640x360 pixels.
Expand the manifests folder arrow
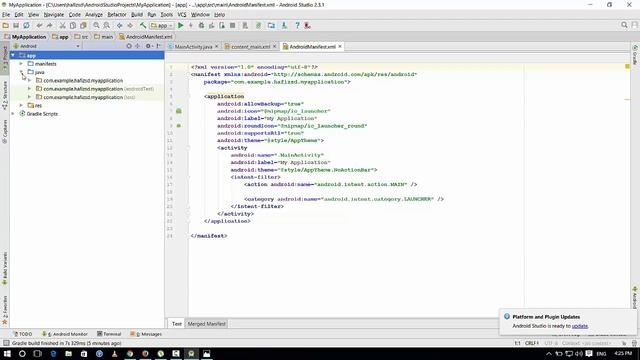(x=21, y=64)
